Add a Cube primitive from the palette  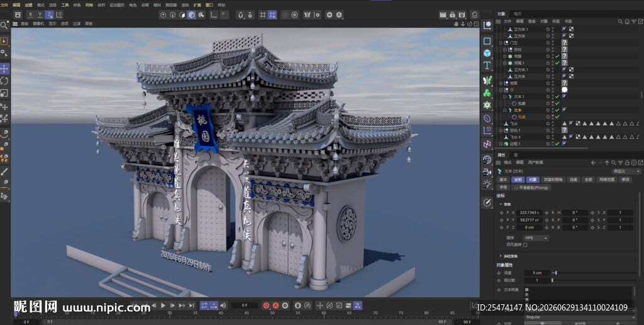487,53
